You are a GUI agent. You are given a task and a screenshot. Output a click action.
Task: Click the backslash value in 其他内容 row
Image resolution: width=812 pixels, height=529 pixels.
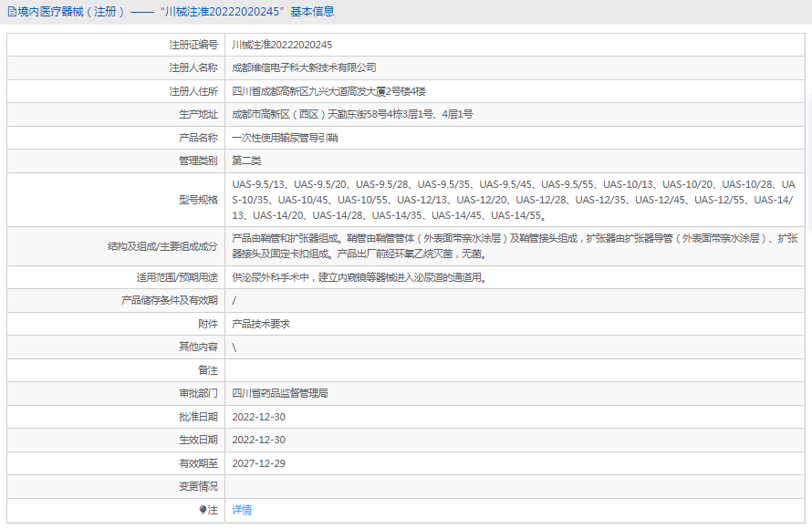click(x=234, y=347)
